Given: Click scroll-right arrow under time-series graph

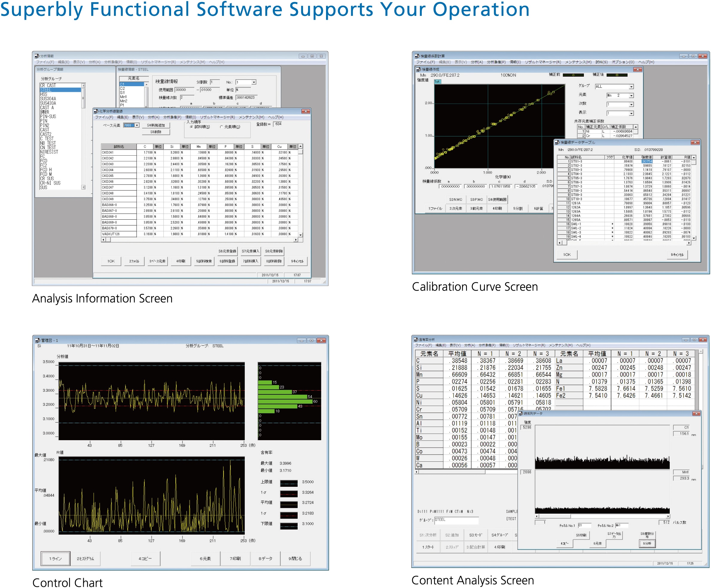Looking at the screenshot, I should click(x=668, y=516).
